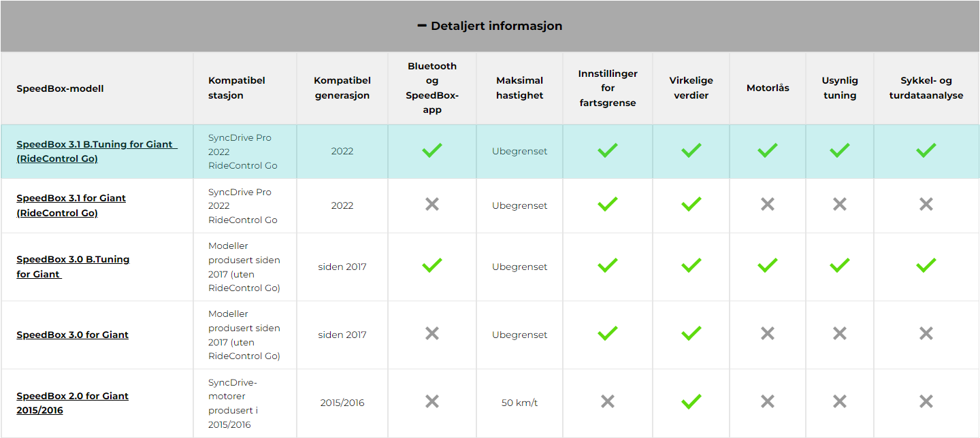Click Usynlig tuning checkmark in SpeedBox 3.0 B.Tuning row
The height and width of the screenshot is (438, 980).
pyautogui.click(x=840, y=265)
